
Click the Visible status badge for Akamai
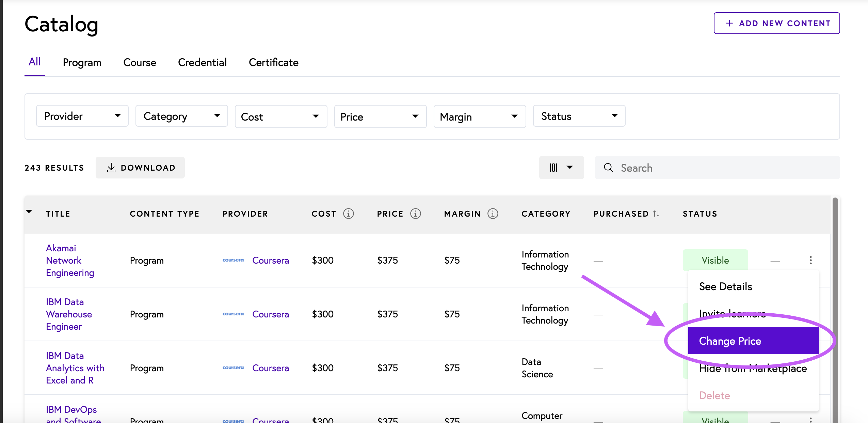click(x=715, y=260)
